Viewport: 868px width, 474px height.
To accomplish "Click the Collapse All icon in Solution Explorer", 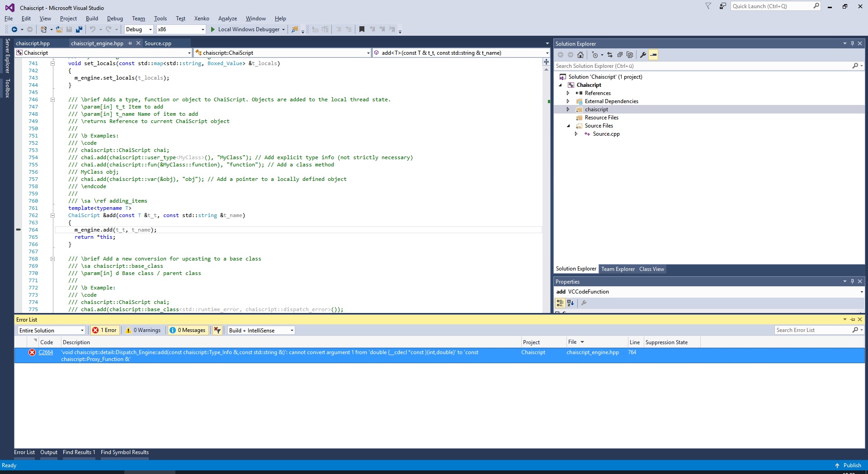I will (620, 55).
